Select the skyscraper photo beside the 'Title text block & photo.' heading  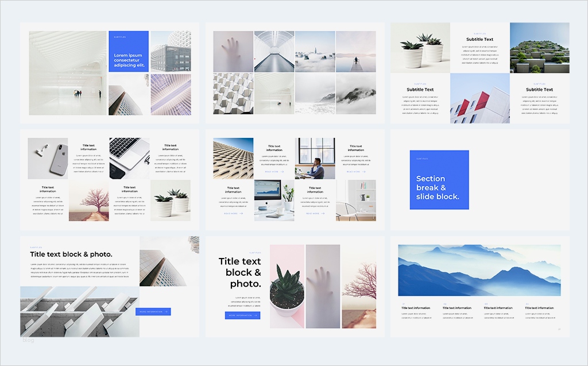click(169, 261)
